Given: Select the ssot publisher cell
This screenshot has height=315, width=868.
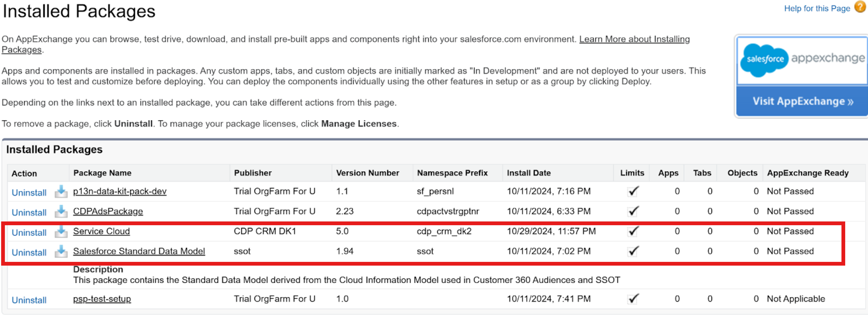Looking at the screenshot, I should pos(242,251).
